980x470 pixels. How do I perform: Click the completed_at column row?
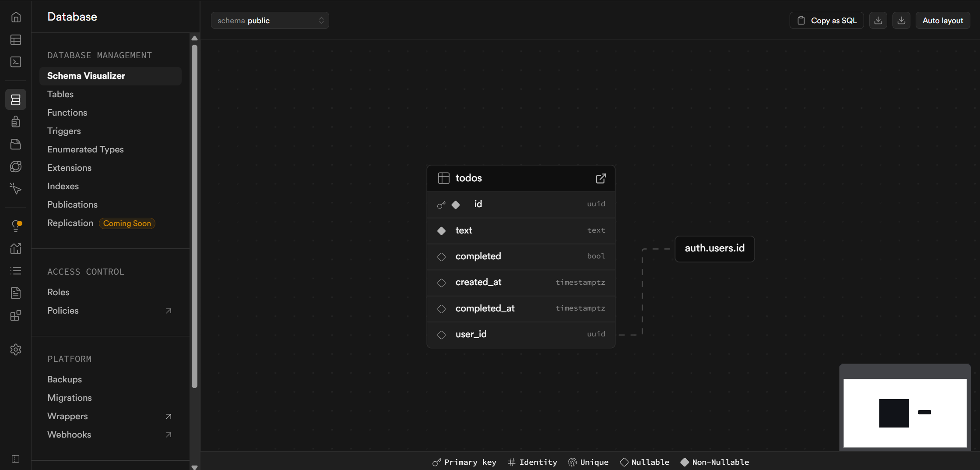pos(521,309)
